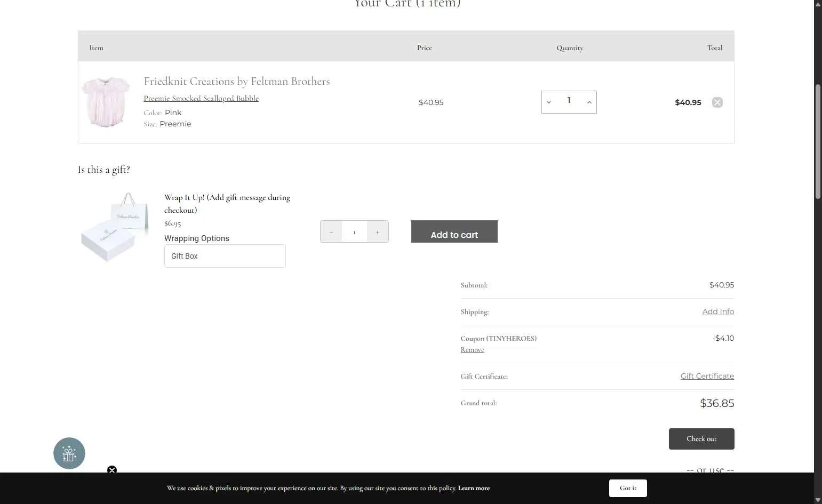Click the gift wrap price $6.95
Image resolution: width=822 pixels, height=504 pixels.
click(172, 223)
